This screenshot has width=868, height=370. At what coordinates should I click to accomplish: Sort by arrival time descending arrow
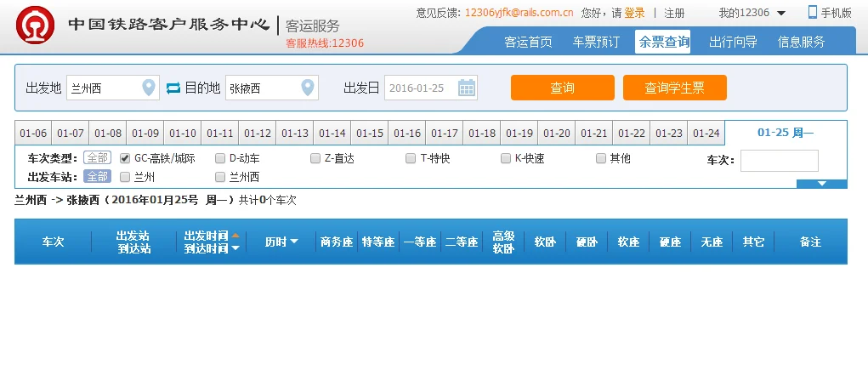235,248
